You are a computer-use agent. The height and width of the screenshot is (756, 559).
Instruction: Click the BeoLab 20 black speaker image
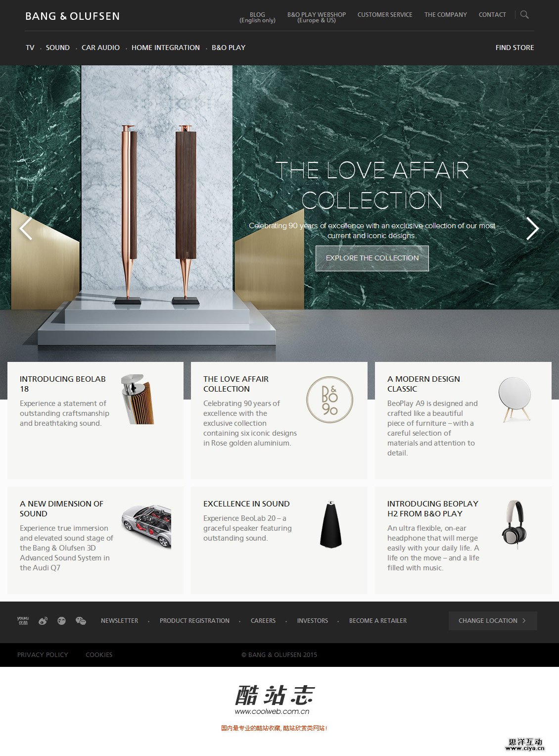[330, 524]
